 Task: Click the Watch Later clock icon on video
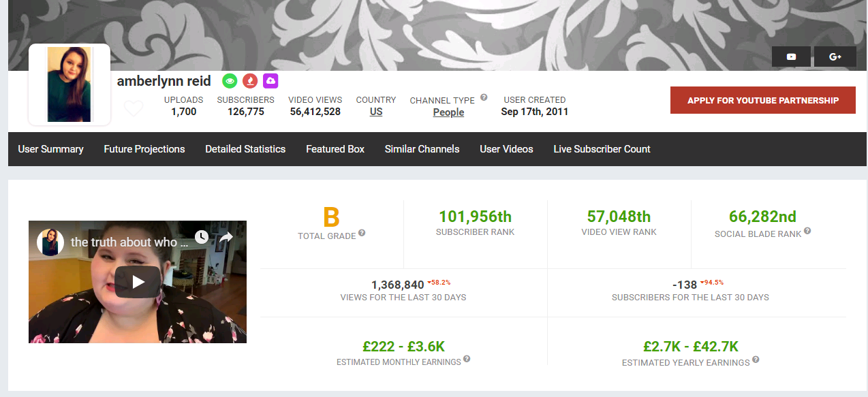pyautogui.click(x=202, y=237)
